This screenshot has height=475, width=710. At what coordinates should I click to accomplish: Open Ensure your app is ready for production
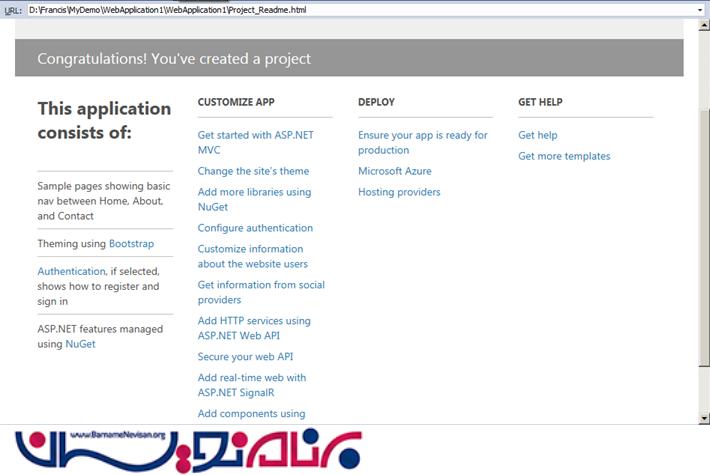(422, 142)
